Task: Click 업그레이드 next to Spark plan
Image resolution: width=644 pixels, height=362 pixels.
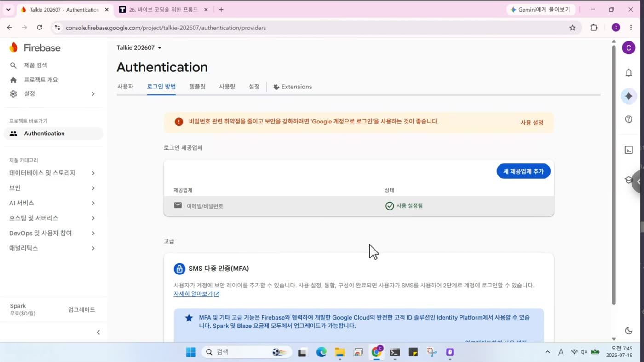Action: [x=81, y=309]
